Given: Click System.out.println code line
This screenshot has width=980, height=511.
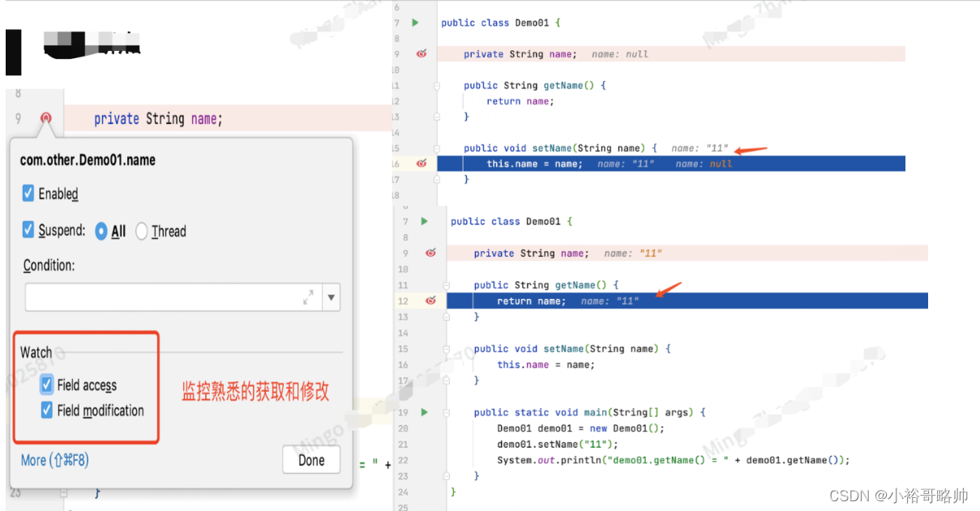Looking at the screenshot, I should 673,460.
